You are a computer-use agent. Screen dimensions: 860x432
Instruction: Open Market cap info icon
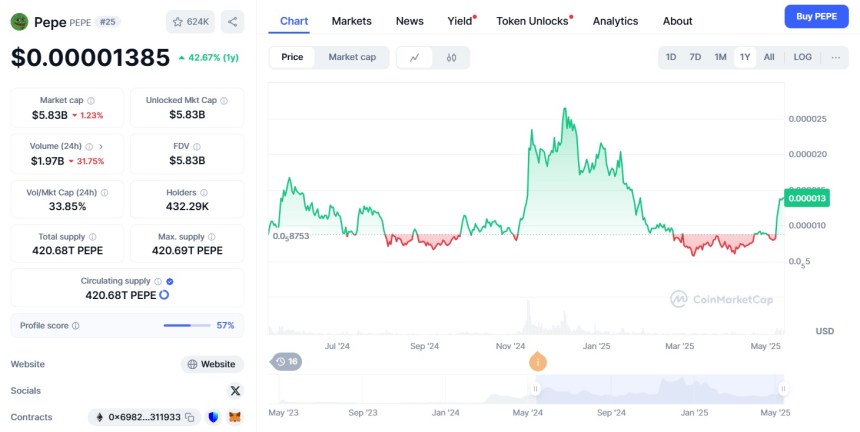pos(91,101)
